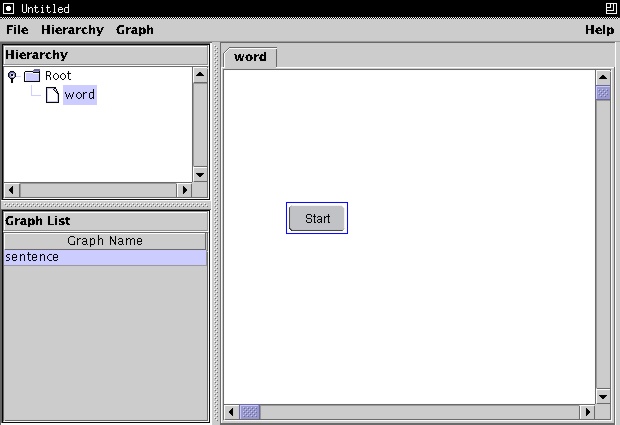This screenshot has height=425, width=620.
Task: Select the word document icon in Hierarchy
Action: pyautogui.click(x=52, y=95)
